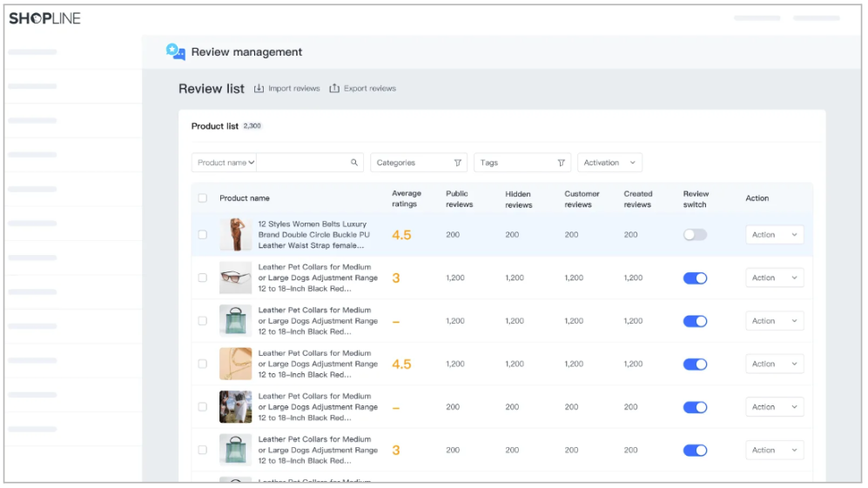Tick checkbox for the gold necklace product row
Viewport: 868px width, 488px height.
tap(203, 364)
